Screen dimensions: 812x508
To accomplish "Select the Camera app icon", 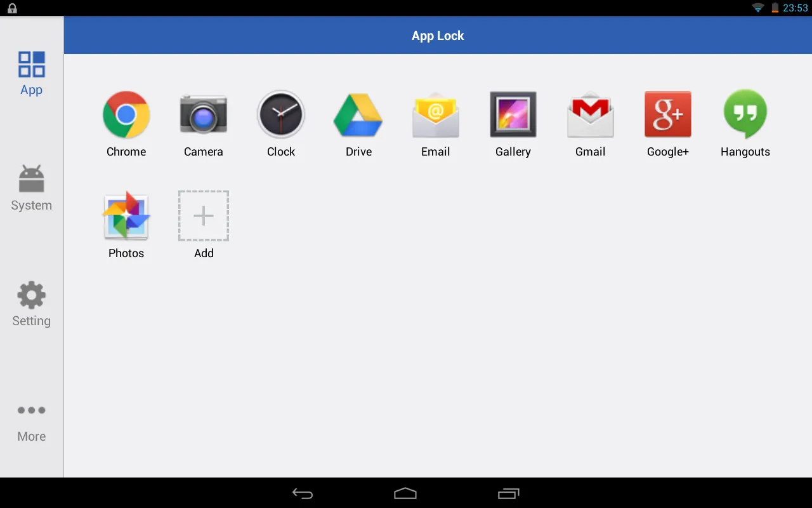I will [204, 115].
